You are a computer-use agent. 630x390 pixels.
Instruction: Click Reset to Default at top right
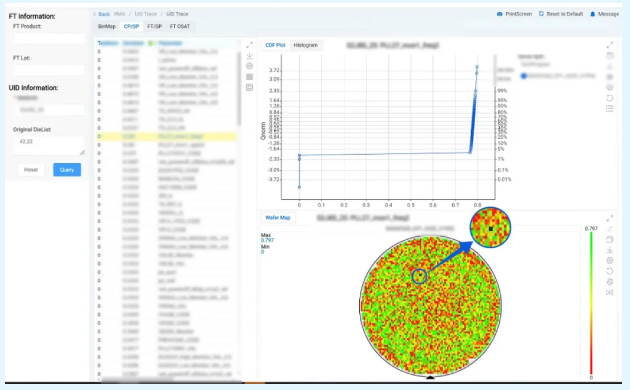pyautogui.click(x=560, y=14)
